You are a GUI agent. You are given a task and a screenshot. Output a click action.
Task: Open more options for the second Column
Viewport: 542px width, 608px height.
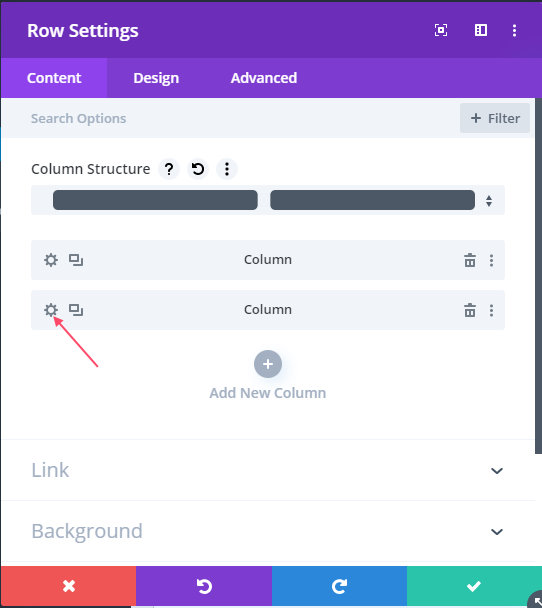click(x=491, y=310)
